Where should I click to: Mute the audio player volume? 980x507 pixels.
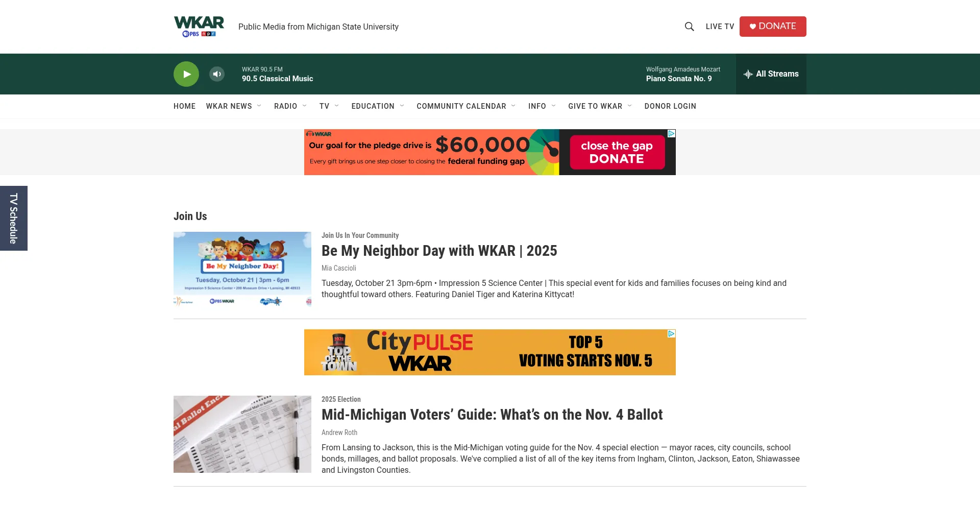pyautogui.click(x=217, y=74)
